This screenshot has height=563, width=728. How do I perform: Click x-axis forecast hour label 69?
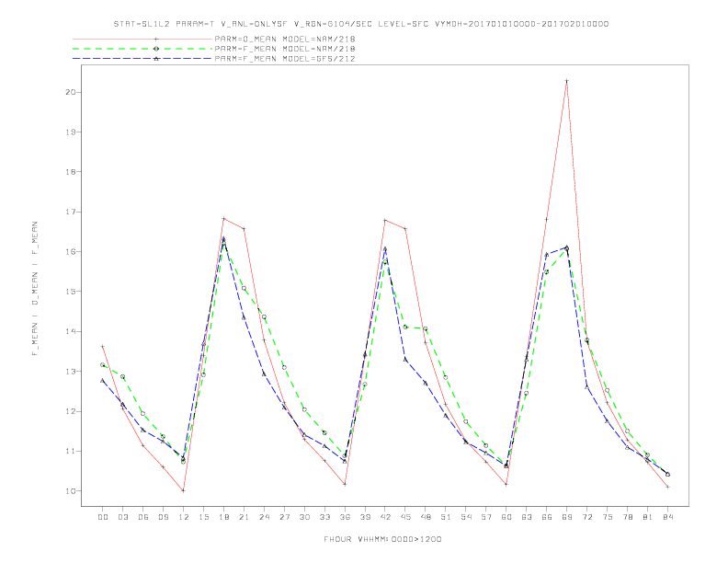[x=567, y=517]
